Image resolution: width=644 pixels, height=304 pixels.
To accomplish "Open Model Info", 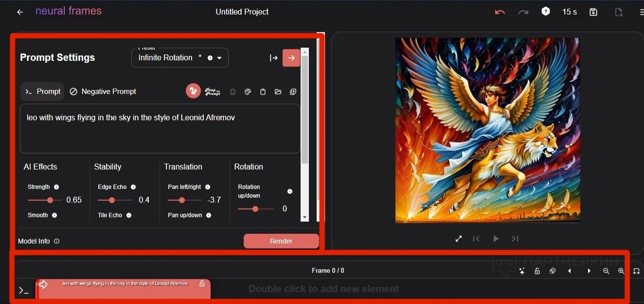I will (38, 241).
